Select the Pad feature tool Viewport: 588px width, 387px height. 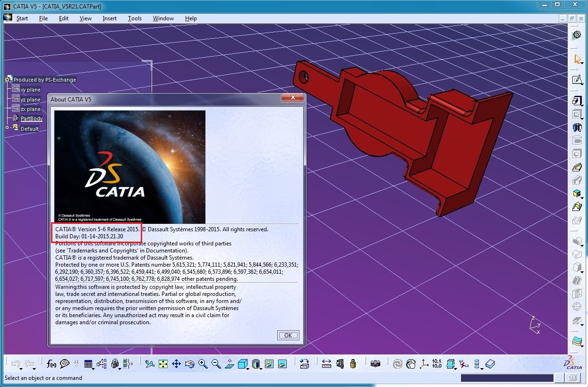[577, 101]
